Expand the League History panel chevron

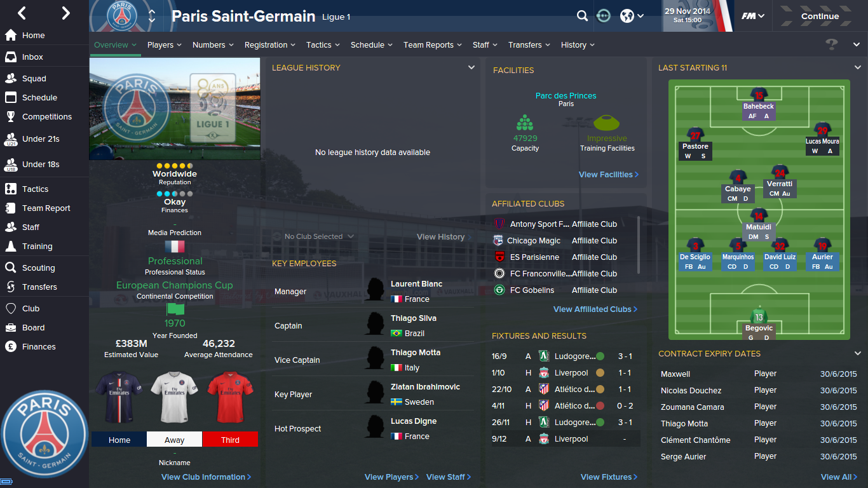pos(471,67)
